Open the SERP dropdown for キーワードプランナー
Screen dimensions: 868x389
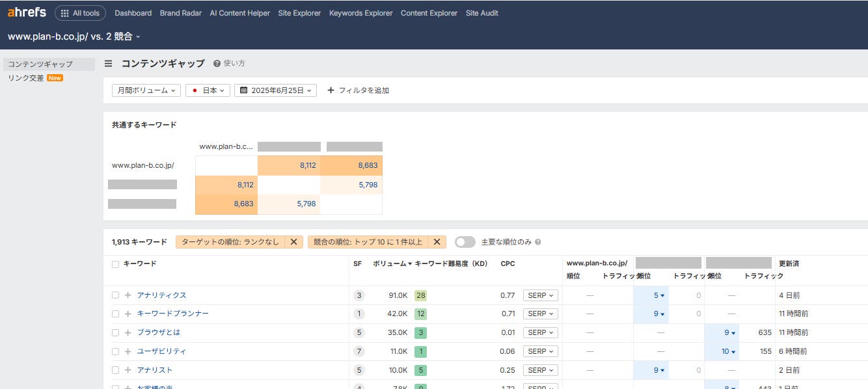(x=540, y=314)
